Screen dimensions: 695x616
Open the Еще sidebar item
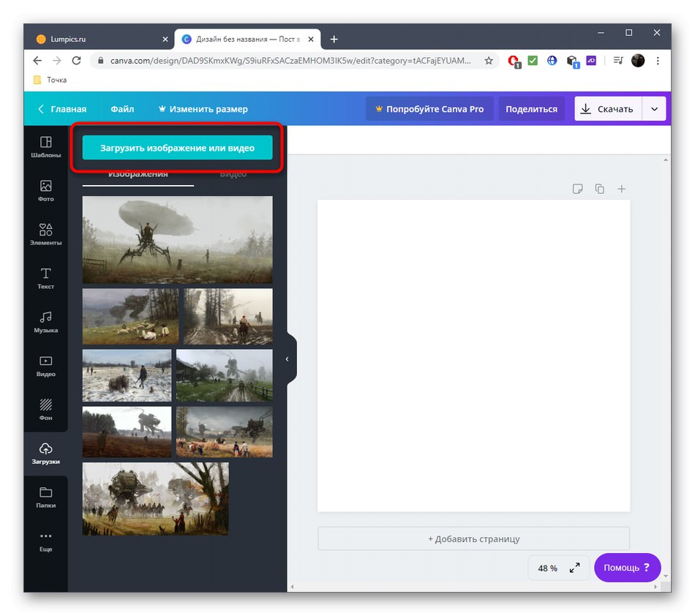(x=45, y=541)
